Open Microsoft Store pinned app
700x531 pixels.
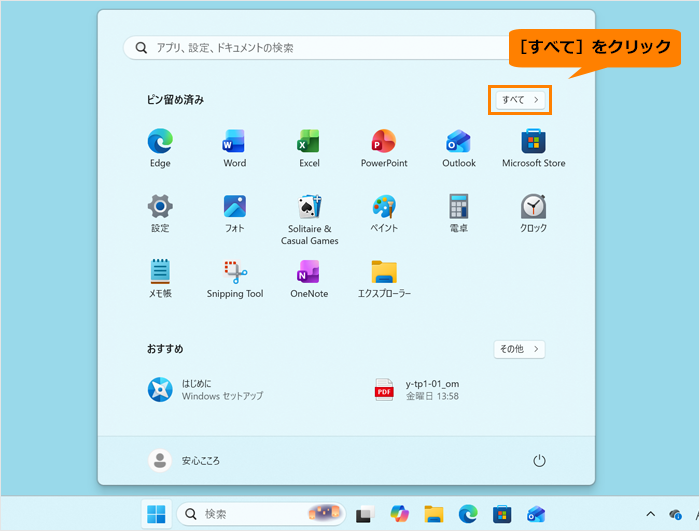[533, 148]
